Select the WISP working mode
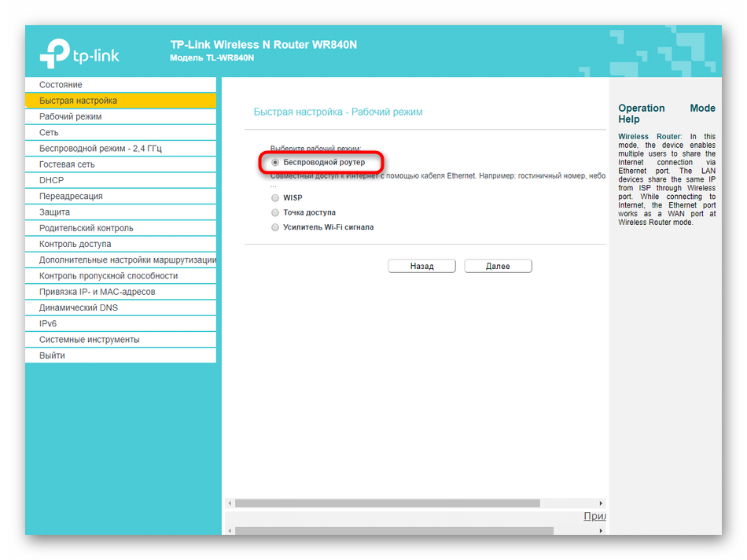 coord(275,198)
